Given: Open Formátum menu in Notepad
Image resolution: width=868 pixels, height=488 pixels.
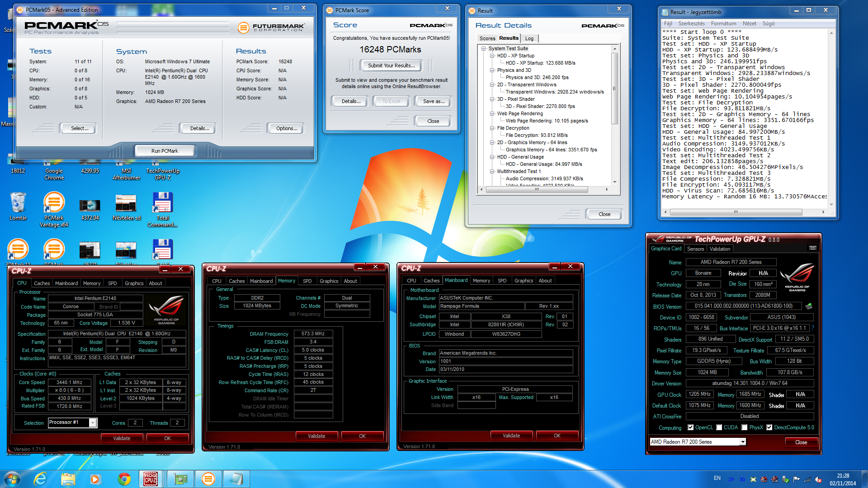Looking at the screenshot, I should (x=723, y=23).
